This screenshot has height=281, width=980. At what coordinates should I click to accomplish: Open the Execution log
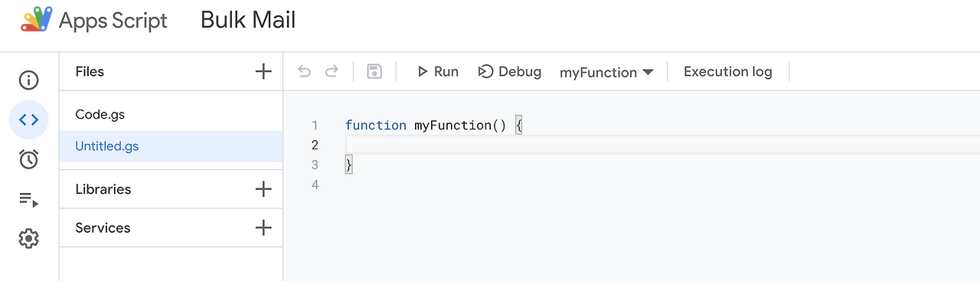pos(728,72)
